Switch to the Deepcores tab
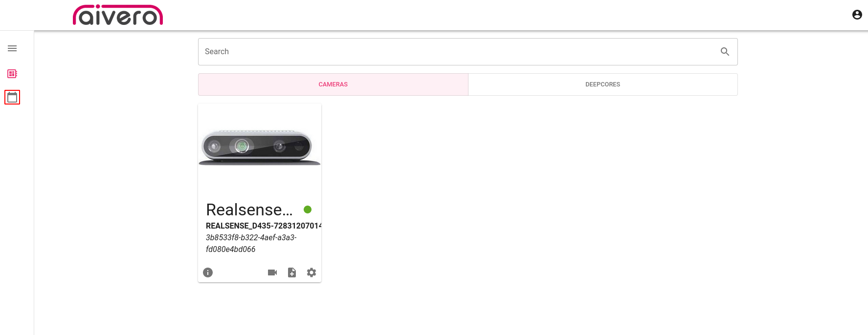 [602, 84]
